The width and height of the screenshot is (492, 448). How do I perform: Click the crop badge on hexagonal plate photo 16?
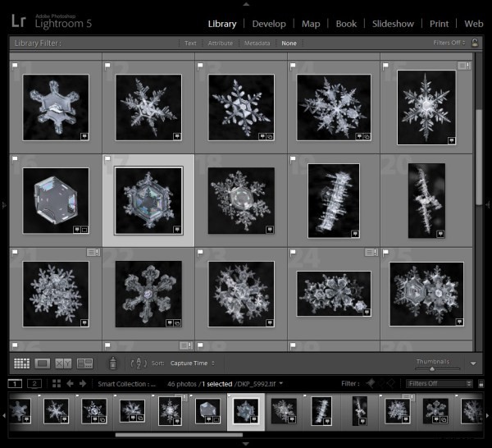[x=84, y=230]
